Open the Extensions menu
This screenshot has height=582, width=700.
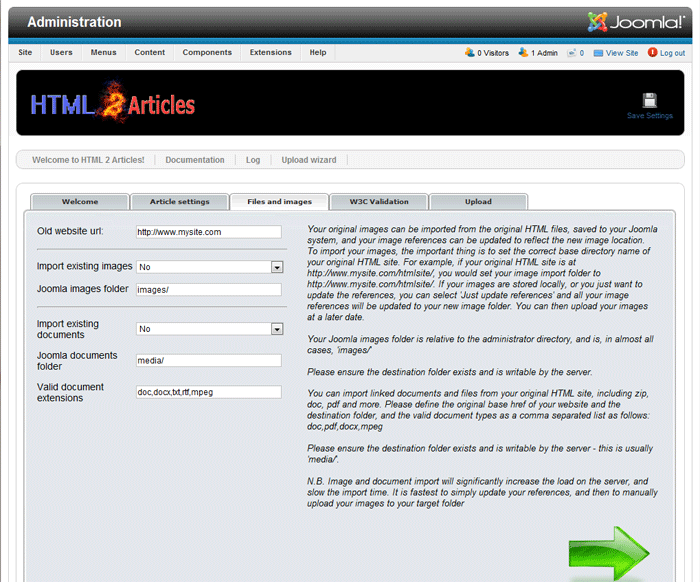(271, 52)
